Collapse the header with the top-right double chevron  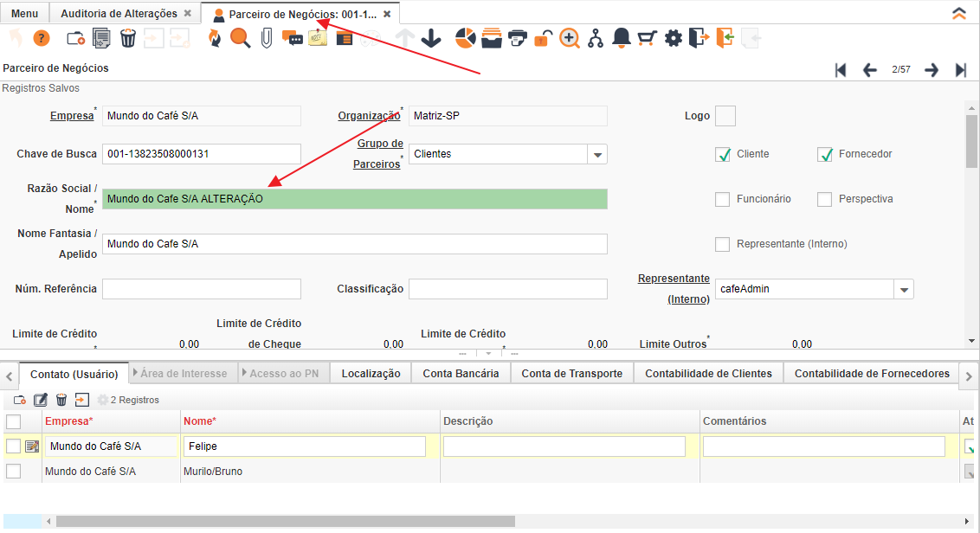[x=958, y=13]
